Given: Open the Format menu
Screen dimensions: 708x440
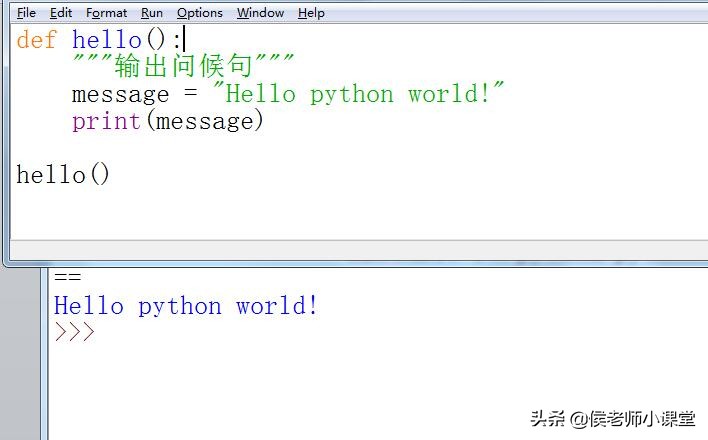Looking at the screenshot, I should (107, 13).
